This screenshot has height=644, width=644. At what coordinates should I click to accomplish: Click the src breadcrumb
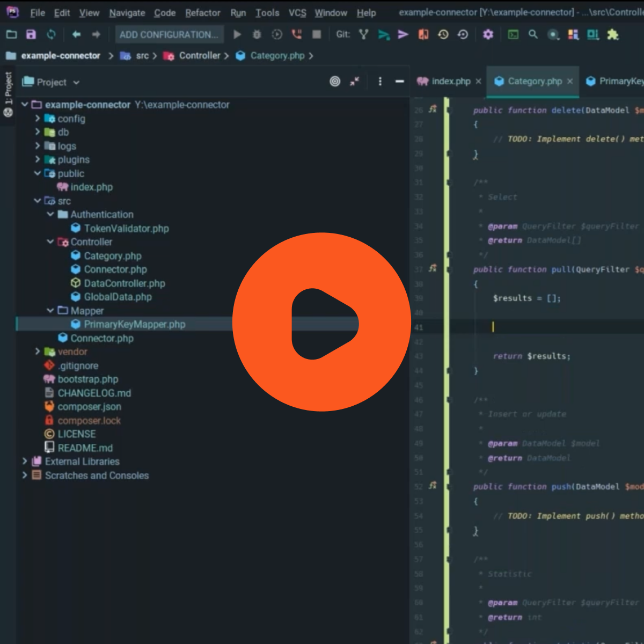(142, 55)
